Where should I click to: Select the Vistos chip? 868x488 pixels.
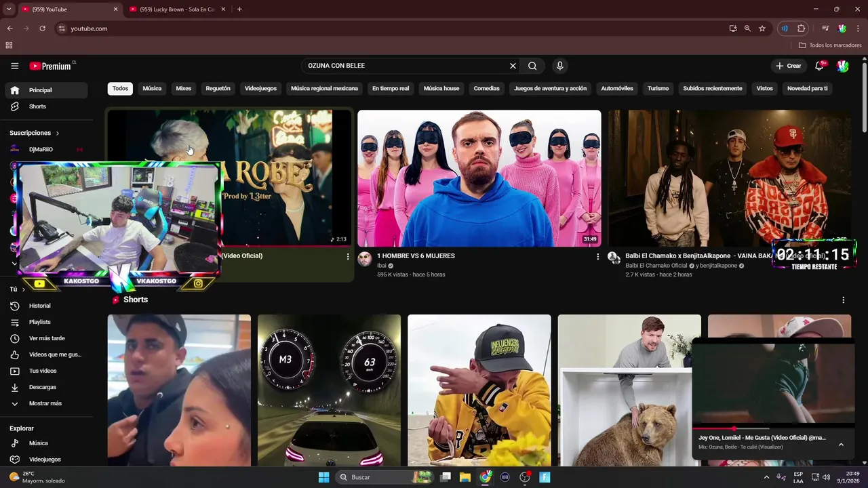764,88
